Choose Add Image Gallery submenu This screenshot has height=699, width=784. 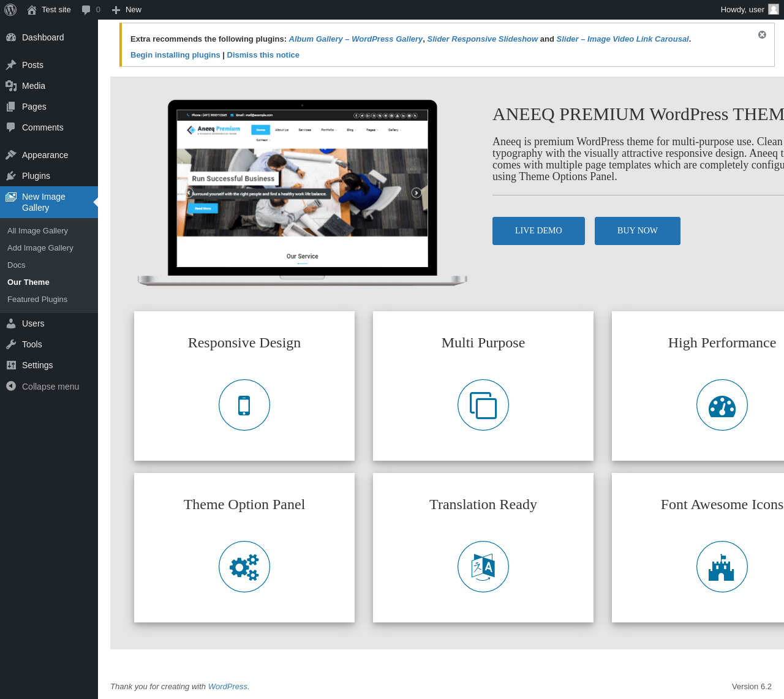tap(40, 248)
